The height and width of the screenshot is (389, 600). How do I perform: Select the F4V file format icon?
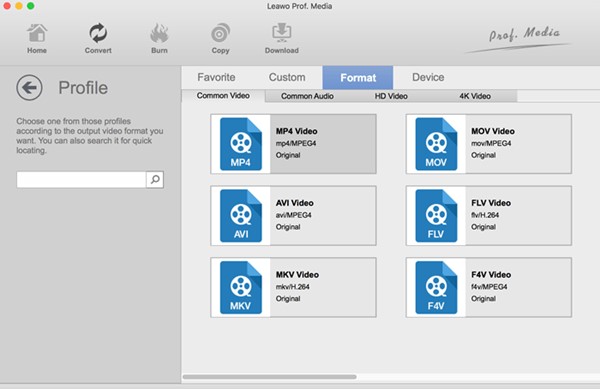436,287
